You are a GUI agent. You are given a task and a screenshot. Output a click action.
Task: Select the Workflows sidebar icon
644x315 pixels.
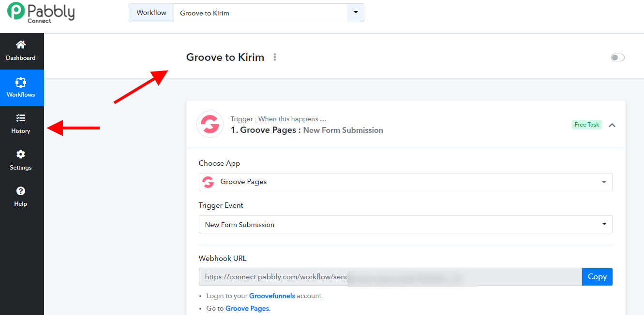coord(21,82)
